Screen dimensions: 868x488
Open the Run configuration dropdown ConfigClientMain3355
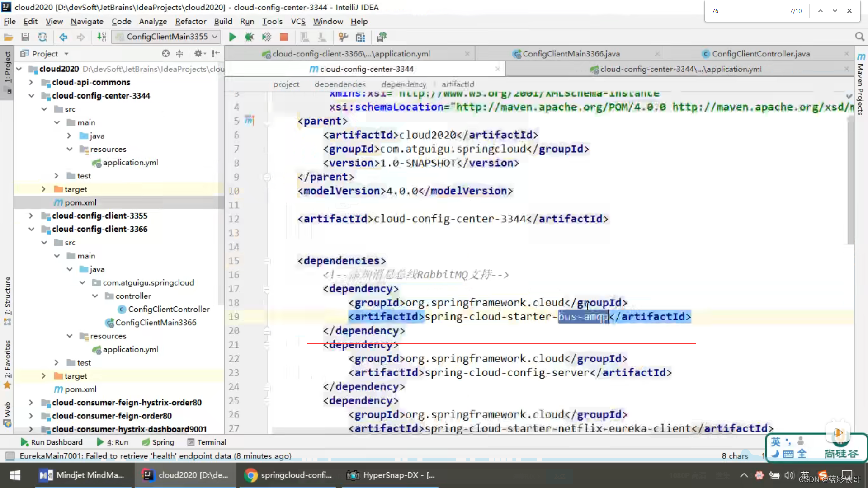pos(166,37)
